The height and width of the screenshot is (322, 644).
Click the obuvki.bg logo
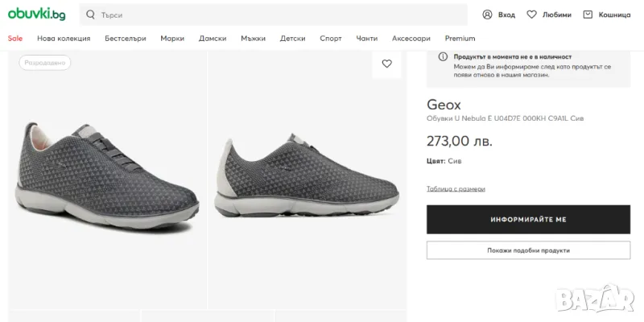pyautogui.click(x=37, y=14)
